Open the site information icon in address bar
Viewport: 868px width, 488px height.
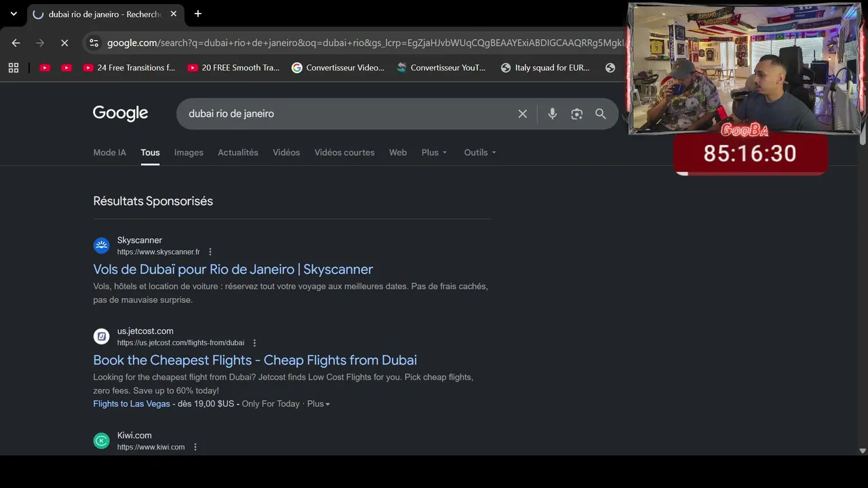(x=94, y=43)
